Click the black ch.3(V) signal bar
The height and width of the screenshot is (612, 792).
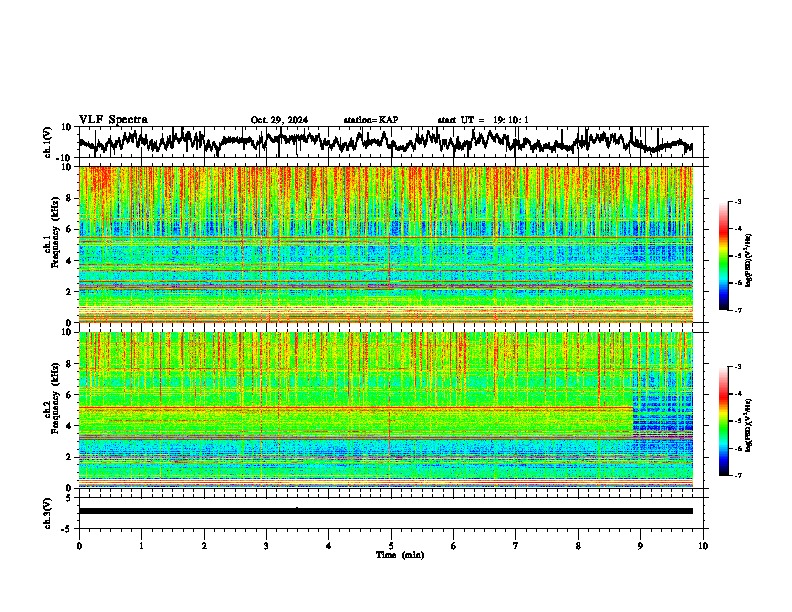click(386, 511)
